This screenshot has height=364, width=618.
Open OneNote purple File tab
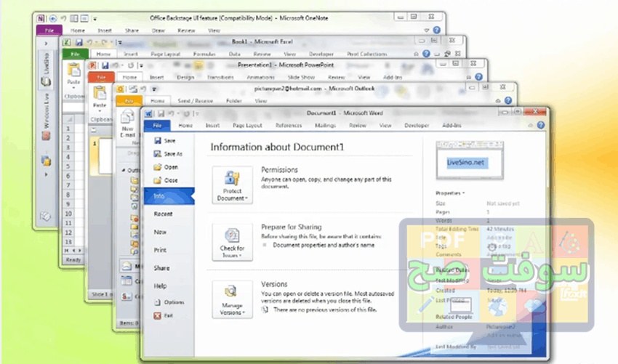(49, 31)
